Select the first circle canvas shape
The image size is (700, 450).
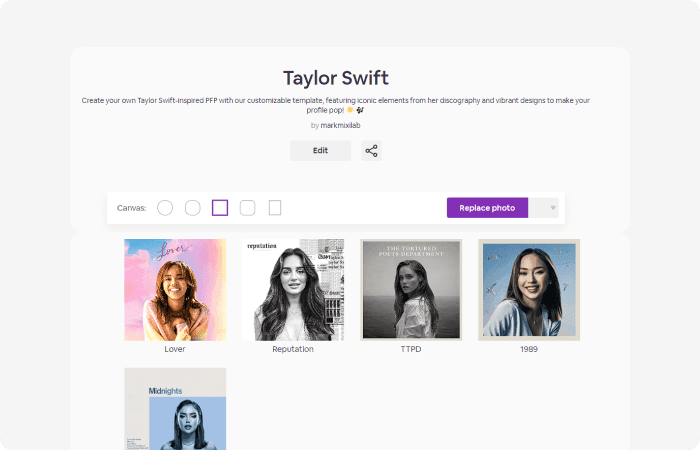[165, 208]
